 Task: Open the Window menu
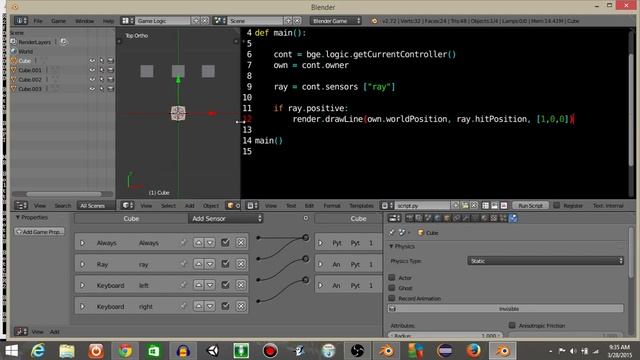(x=84, y=21)
